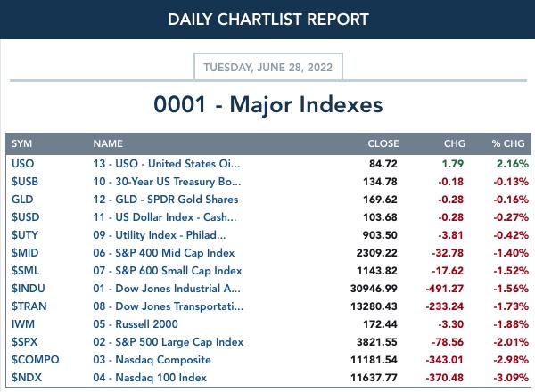The height and width of the screenshot is (392, 535).
Task: Open the Russell 2000 chart name
Action: [136, 323]
